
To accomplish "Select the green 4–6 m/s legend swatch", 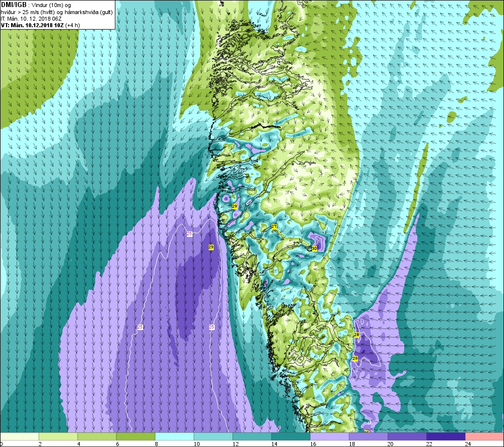I will coord(97,436).
